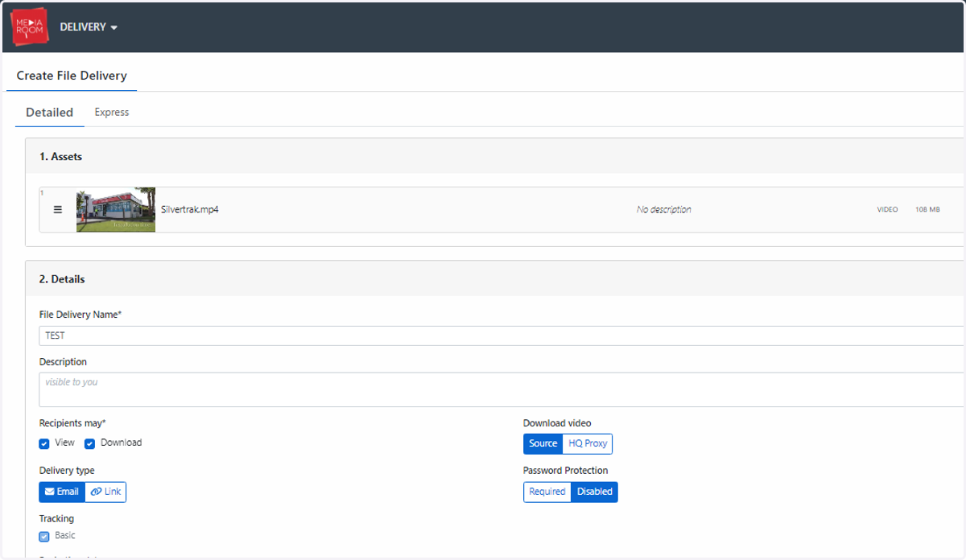The width and height of the screenshot is (966, 560).
Task: Toggle the Download checkbox
Action: pyautogui.click(x=90, y=443)
